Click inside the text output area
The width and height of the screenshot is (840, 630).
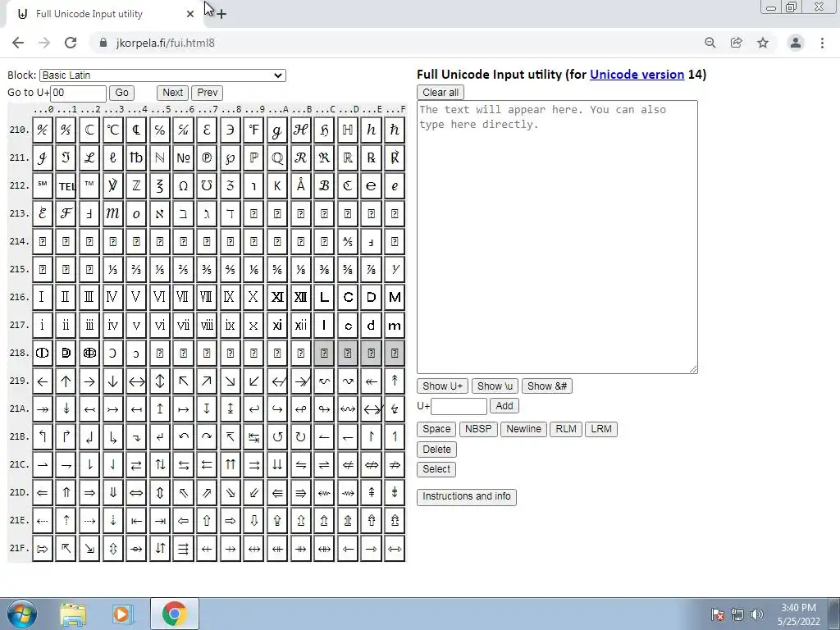[x=557, y=237]
